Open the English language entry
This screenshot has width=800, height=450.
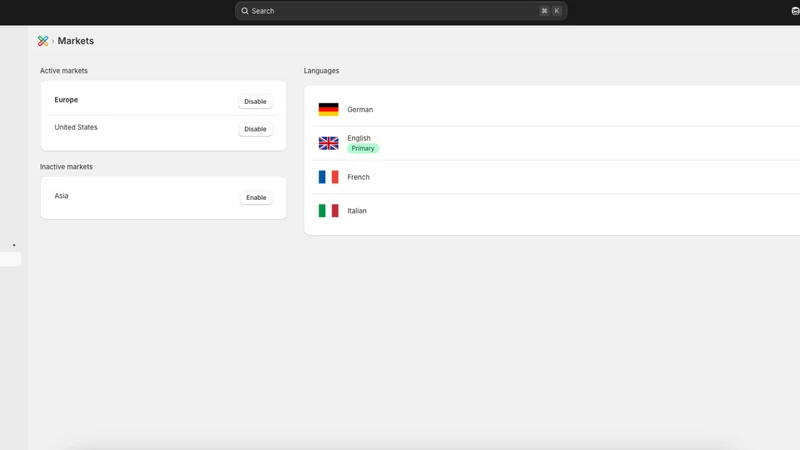tap(556, 143)
